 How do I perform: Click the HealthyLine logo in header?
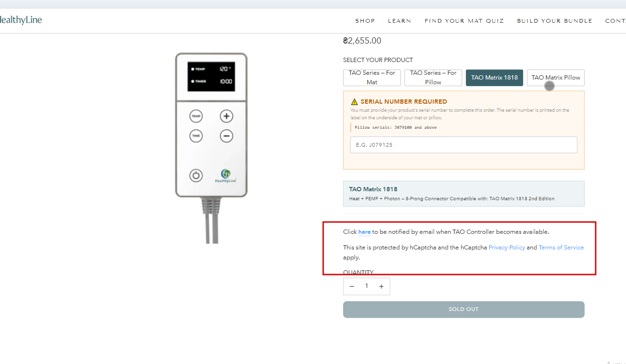point(21,20)
